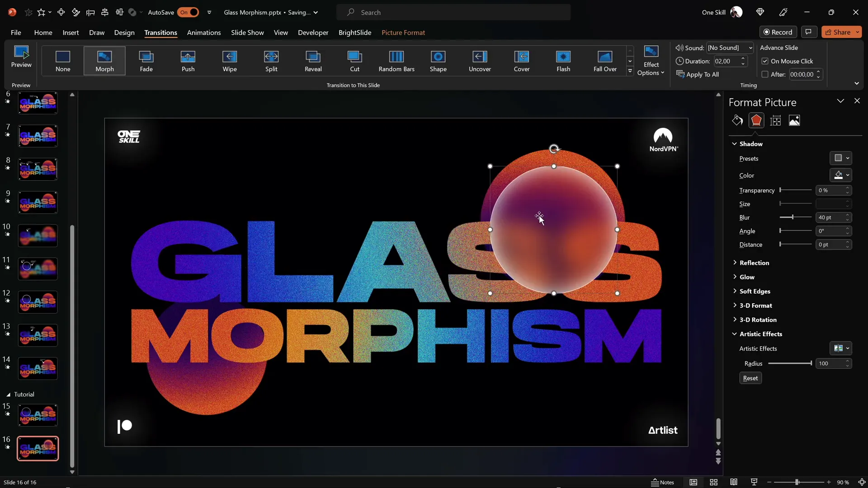868x488 pixels.
Task: Preview the slide transition
Action: tap(21, 57)
